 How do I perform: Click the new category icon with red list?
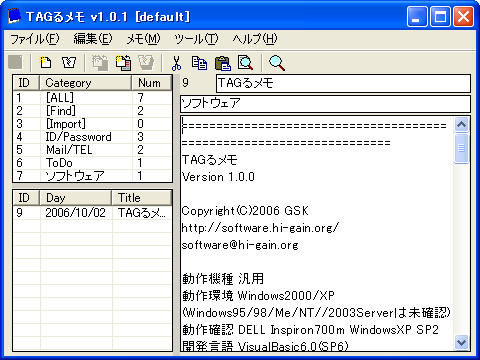pyautogui.click(x=123, y=62)
